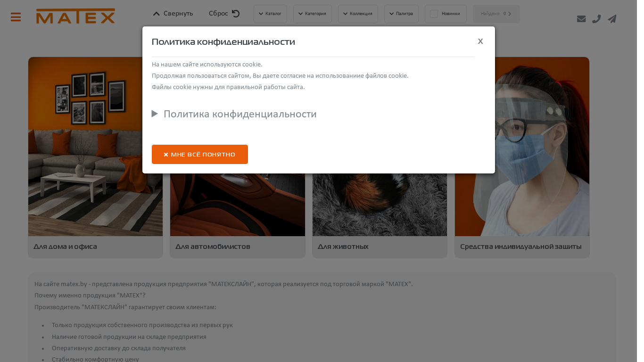This screenshot has height=362, width=644.
Task: Click the envelope email icon
Action: click(x=581, y=19)
